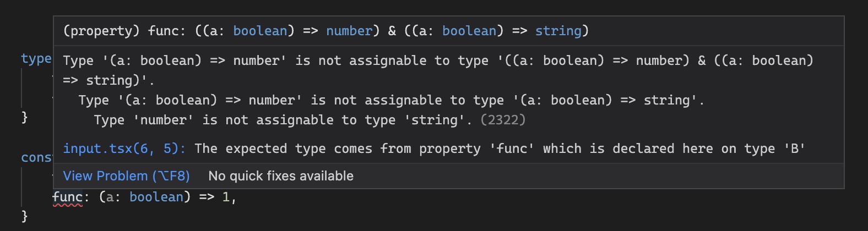Click the string return type in hover signature
Image resolution: width=868 pixels, height=231 pixels.
(558, 31)
